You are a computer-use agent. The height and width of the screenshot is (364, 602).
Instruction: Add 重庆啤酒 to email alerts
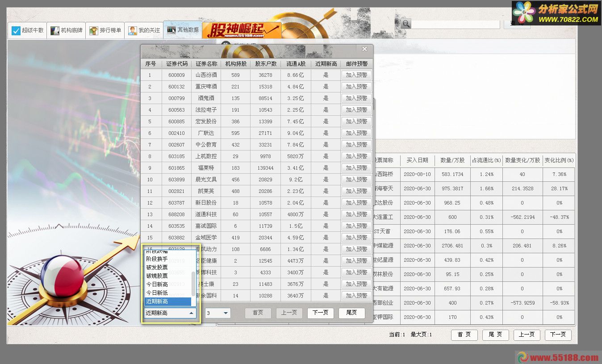tap(356, 87)
